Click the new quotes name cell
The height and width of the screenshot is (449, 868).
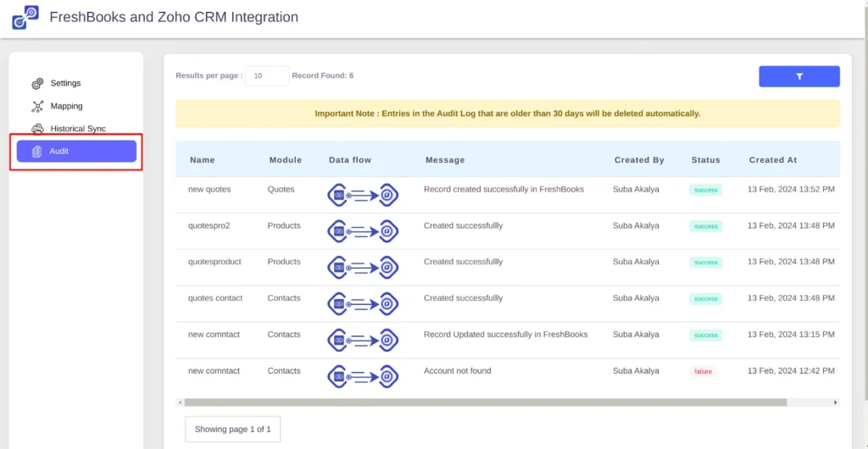click(209, 189)
